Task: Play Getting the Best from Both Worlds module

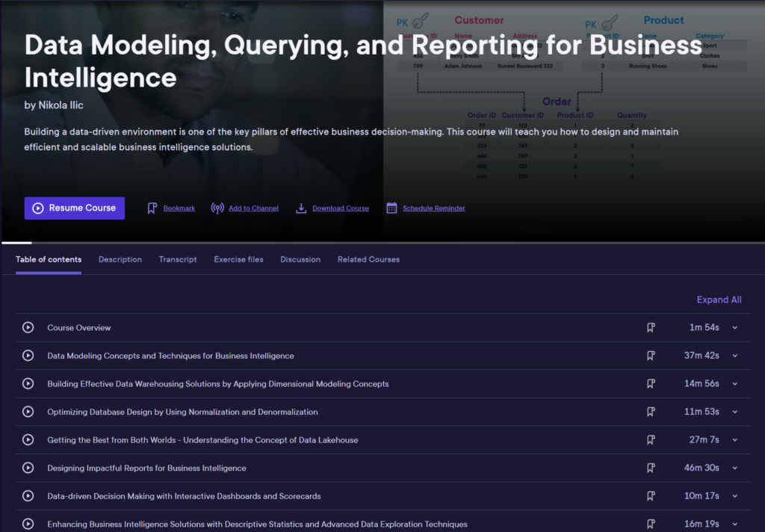Action: [28, 440]
